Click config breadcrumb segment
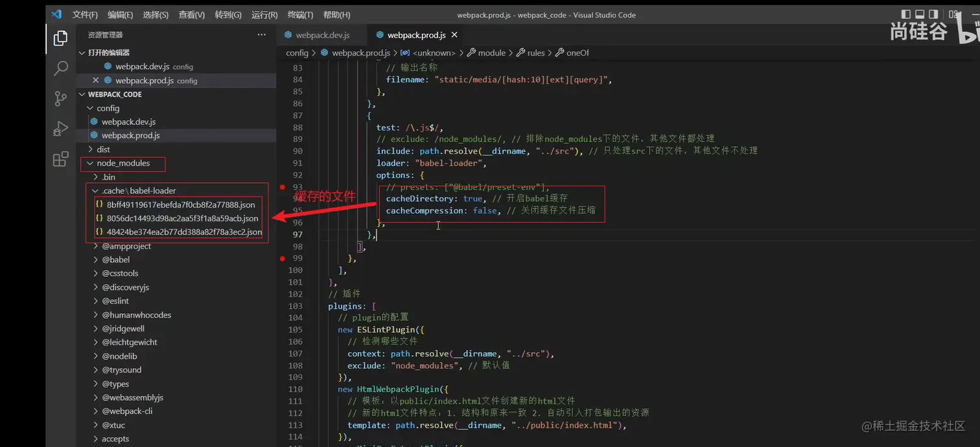 [x=297, y=53]
